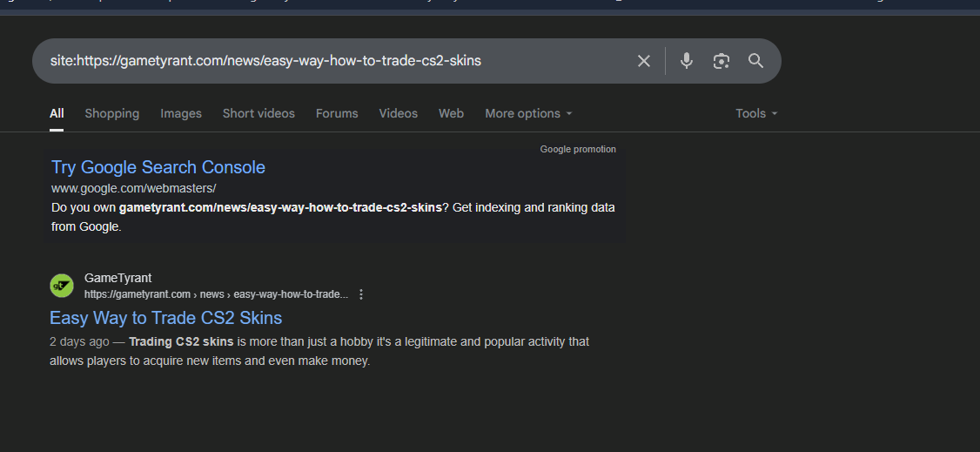Open the Short videos tab
The image size is (980, 452).
point(258,113)
